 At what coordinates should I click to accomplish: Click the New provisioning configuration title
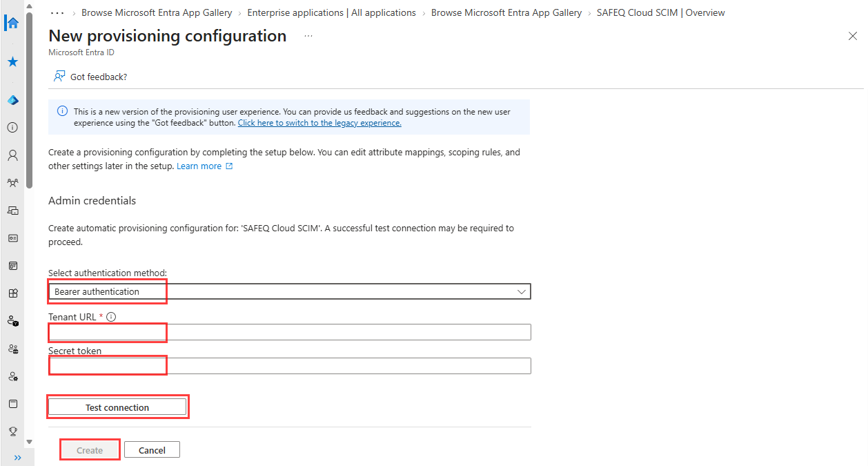(x=168, y=36)
